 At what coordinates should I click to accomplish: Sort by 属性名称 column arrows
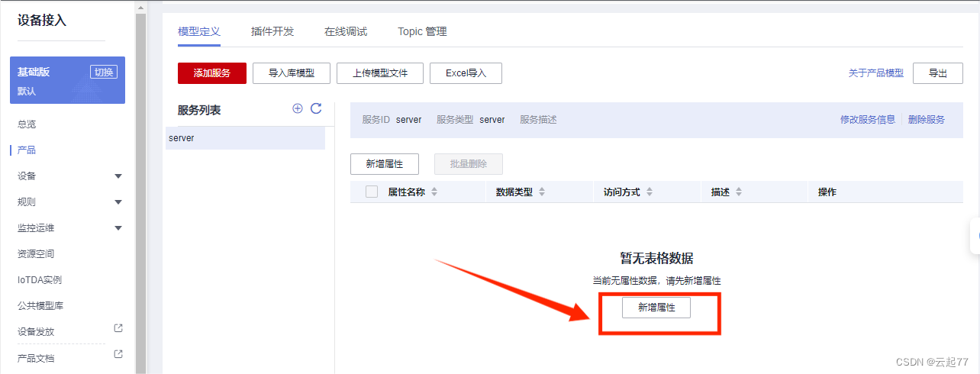click(435, 192)
